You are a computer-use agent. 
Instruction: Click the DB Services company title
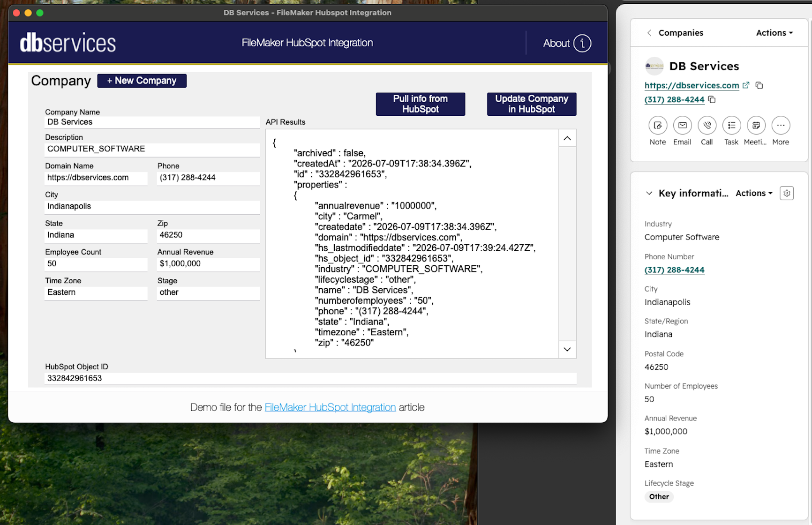[704, 66]
